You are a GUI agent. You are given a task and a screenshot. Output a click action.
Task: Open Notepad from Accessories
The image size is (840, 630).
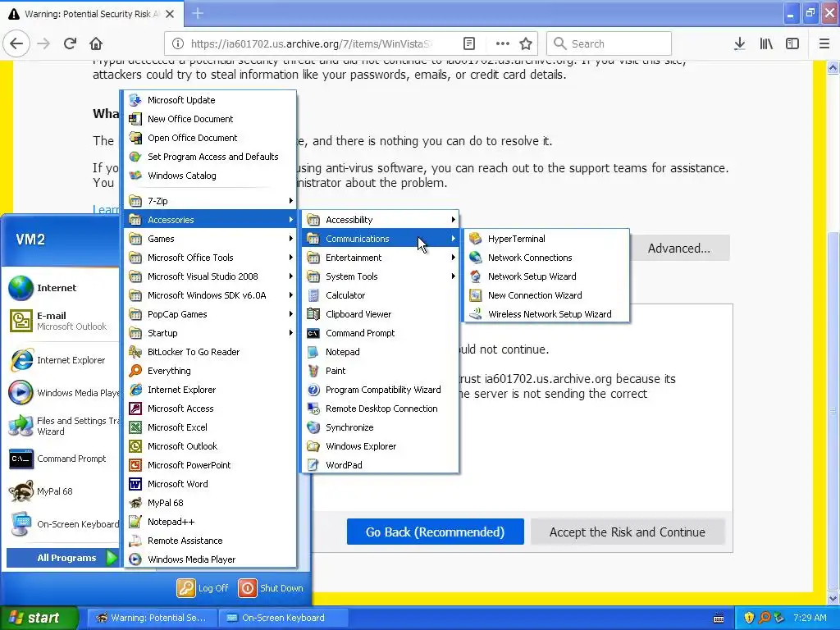point(381,352)
